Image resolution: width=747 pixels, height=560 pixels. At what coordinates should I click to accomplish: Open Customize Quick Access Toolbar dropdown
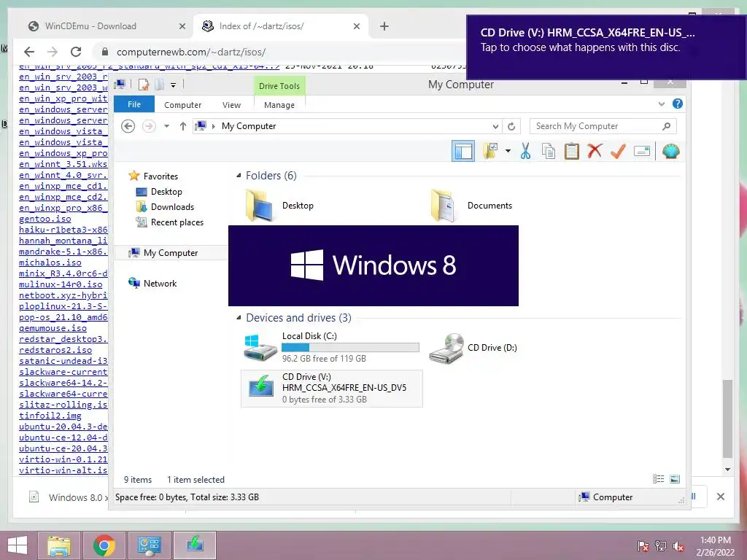coord(174,85)
